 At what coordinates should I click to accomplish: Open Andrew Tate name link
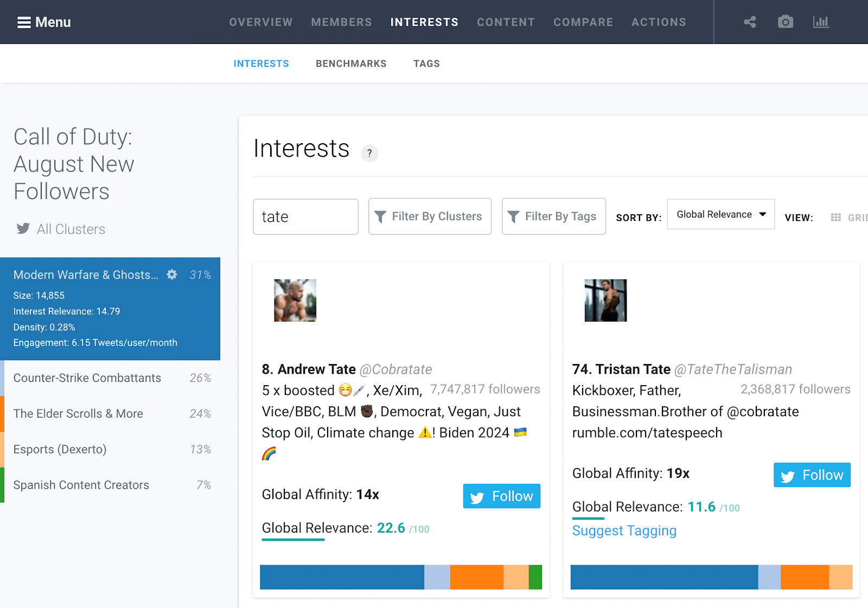click(317, 369)
